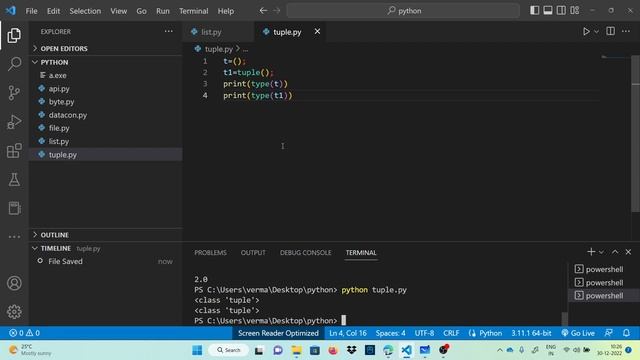Switch to the list.py editor tab
The height and width of the screenshot is (360, 640).
coord(218,32)
